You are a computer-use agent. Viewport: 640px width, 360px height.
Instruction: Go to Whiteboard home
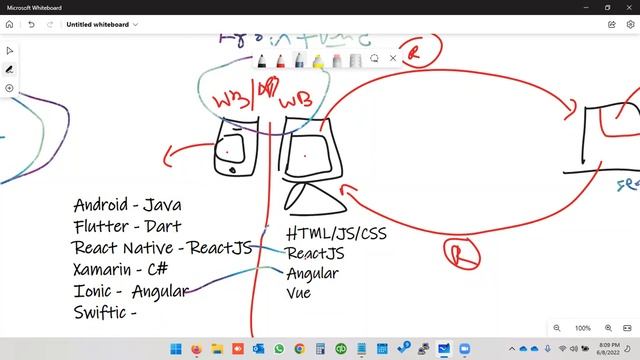(x=9, y=24)
